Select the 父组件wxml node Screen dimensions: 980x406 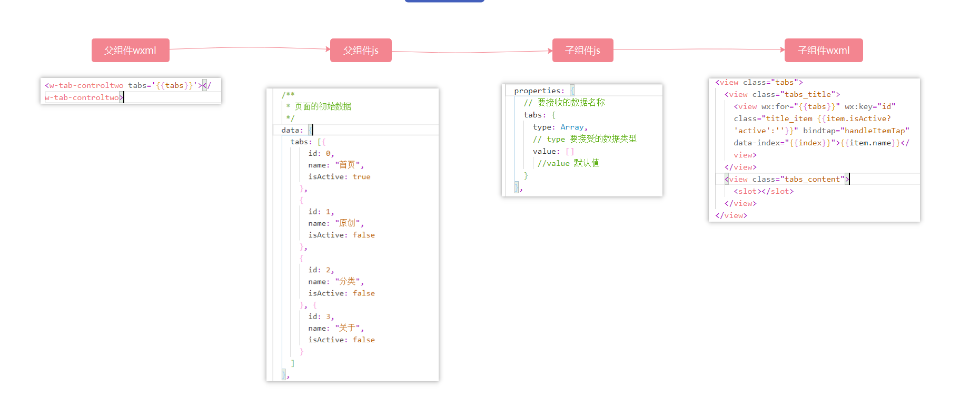[130, 50]
